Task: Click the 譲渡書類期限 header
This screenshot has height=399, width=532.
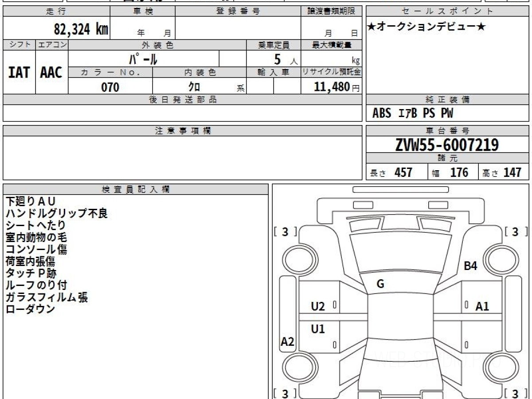Action: [x=331, y=12]
